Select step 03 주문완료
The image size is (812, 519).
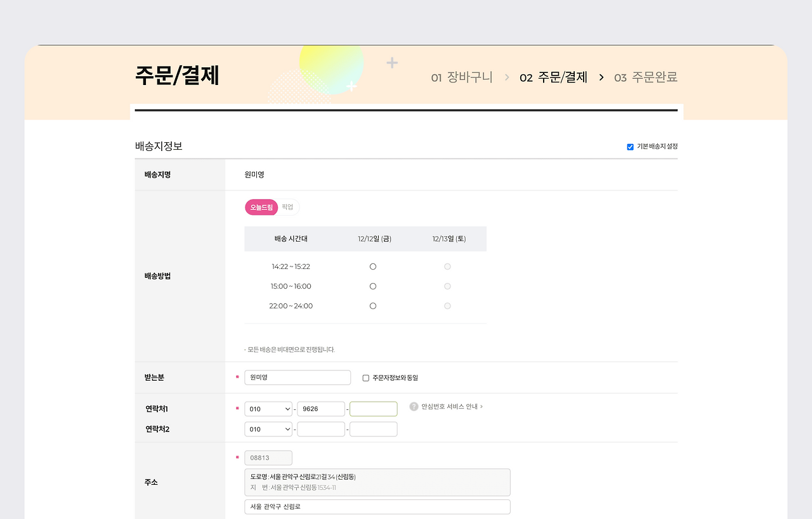click(x=646, y=77)
